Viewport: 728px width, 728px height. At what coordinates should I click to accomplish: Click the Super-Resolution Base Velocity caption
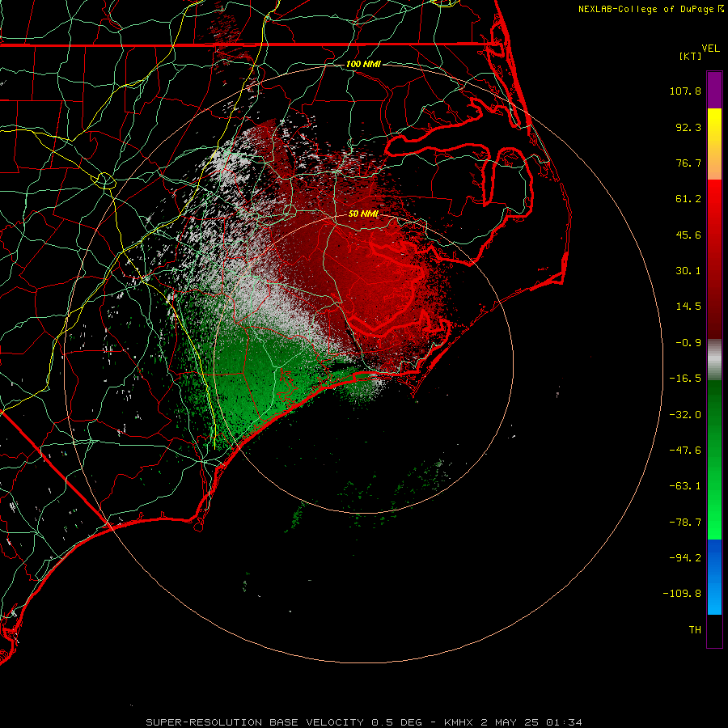coord(363,722)
